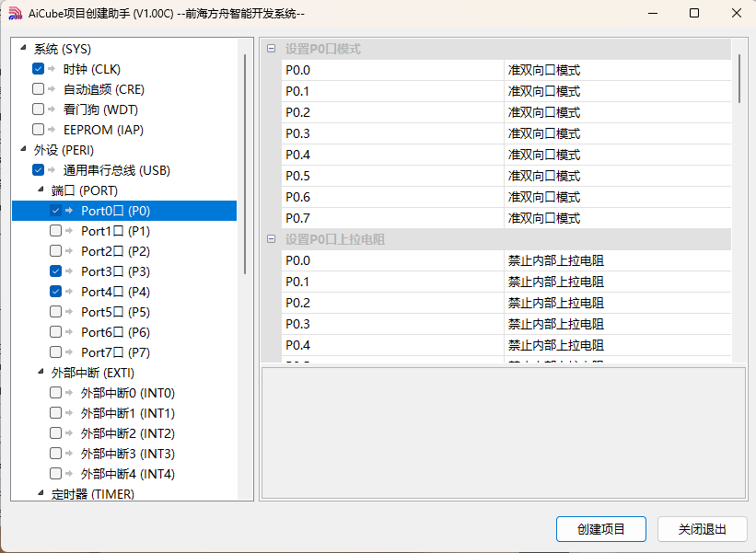Check the Port1口 (P1) checkbox
756x553 pixels.
pos(55,231)
